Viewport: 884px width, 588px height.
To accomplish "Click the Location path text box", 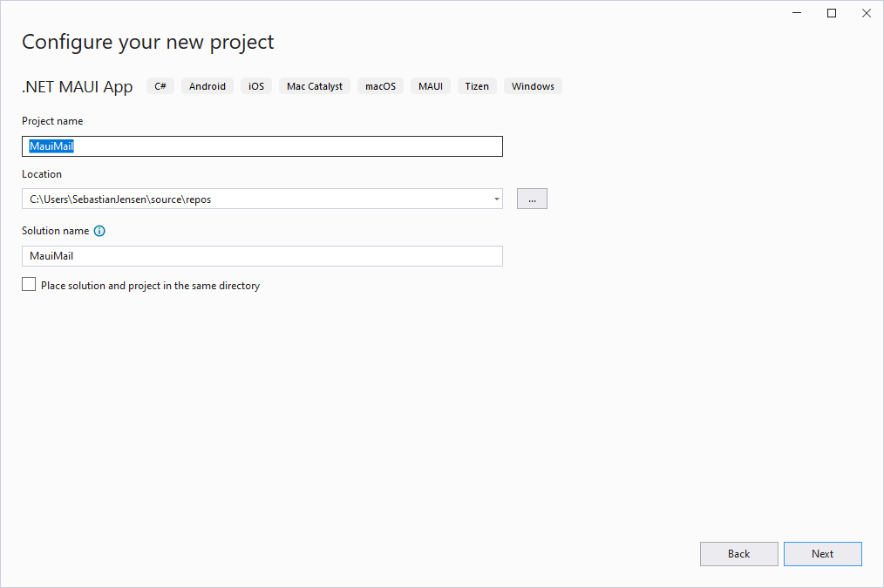I will 253,199.
